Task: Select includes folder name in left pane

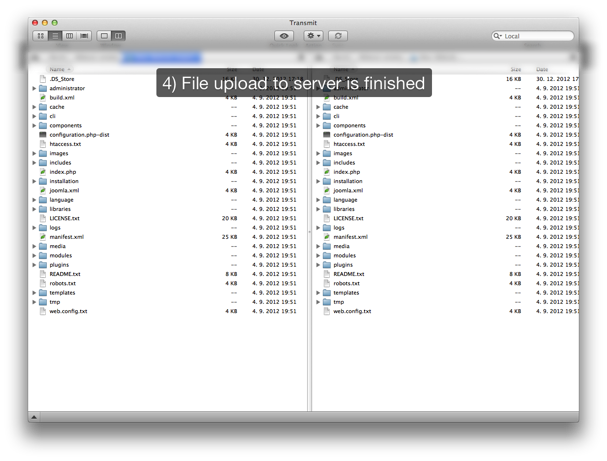Action: click(60, 163)
